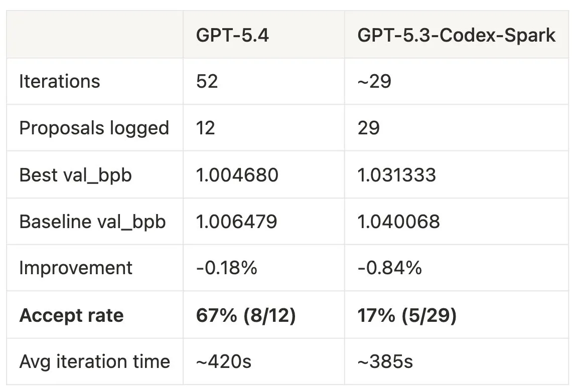Select the 1.040068 baseline cell
The image size is (573, 392).
(x=398, y=222)
